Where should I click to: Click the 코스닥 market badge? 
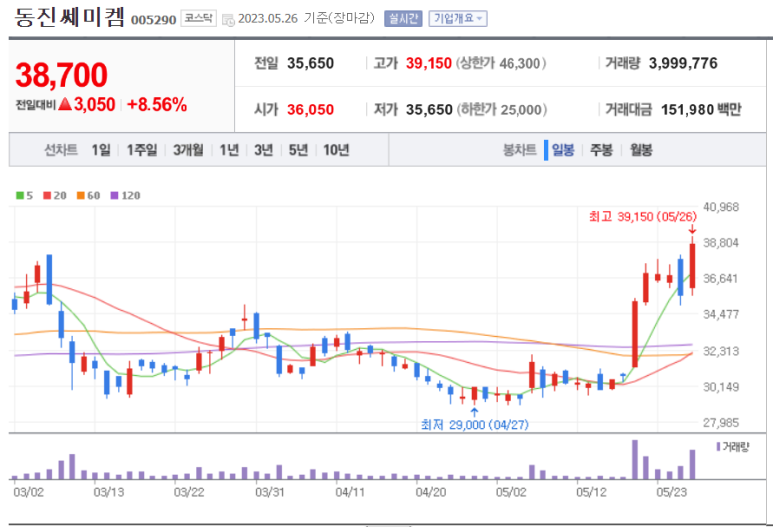198,19
